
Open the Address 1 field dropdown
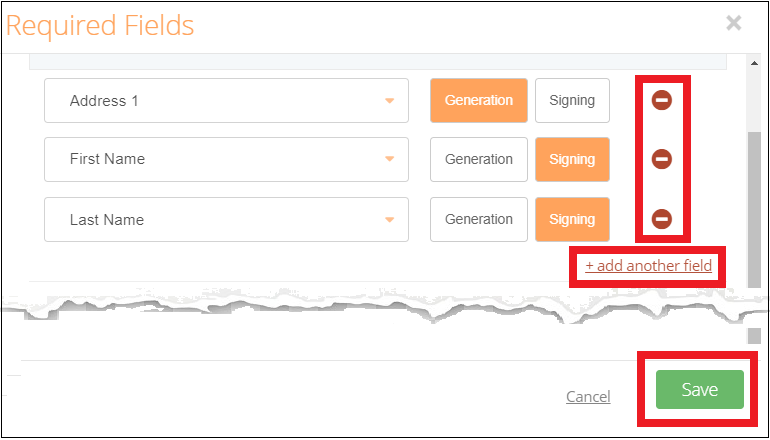[389, 101]
